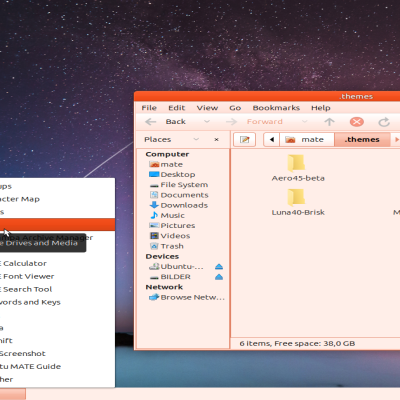
Task: Click the Luna40-Brisk folder name
Action: click(298, 212)
